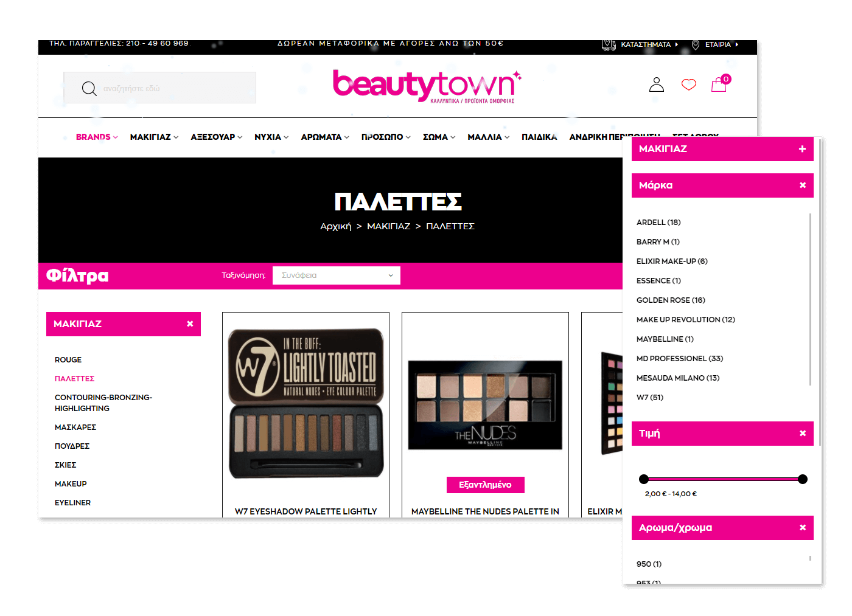
Task: Filter by MAKE UP REVOLUTION (12)
Action: 686,320
